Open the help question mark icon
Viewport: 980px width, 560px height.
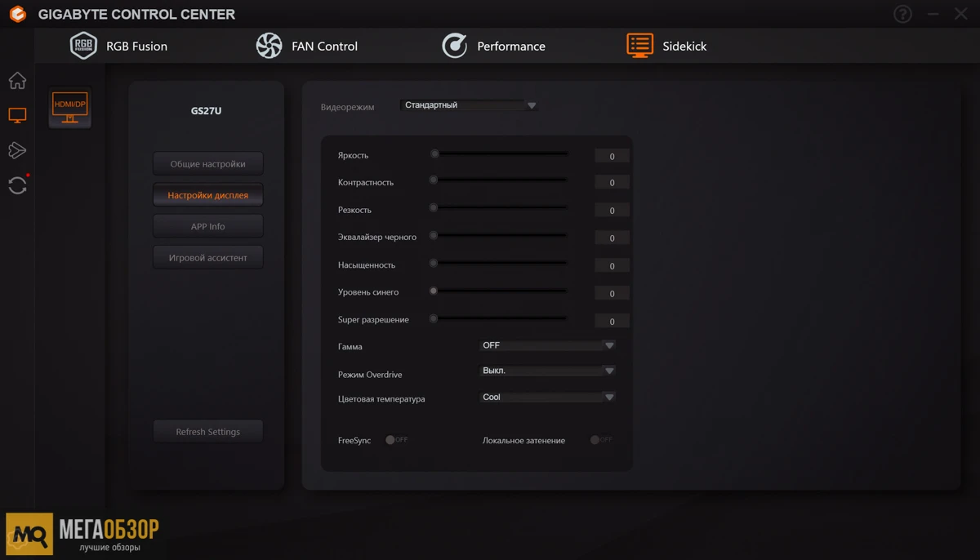pos(902,14)
